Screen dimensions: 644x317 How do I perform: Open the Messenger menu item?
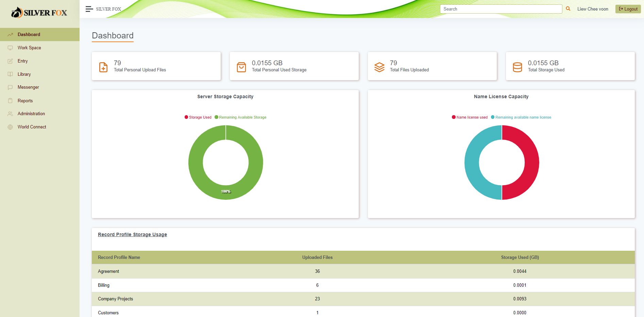tap(40, 87)
